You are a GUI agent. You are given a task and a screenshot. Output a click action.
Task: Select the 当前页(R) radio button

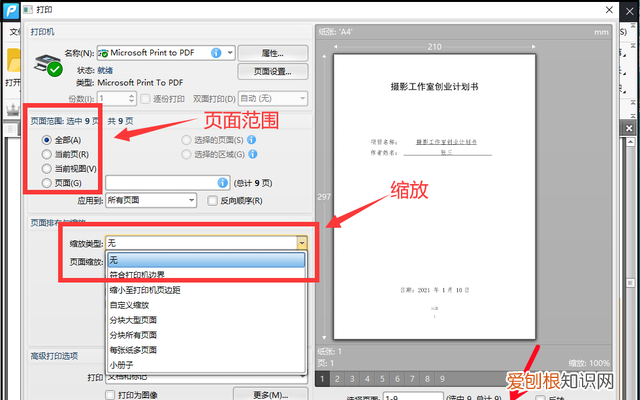point(47,154)
